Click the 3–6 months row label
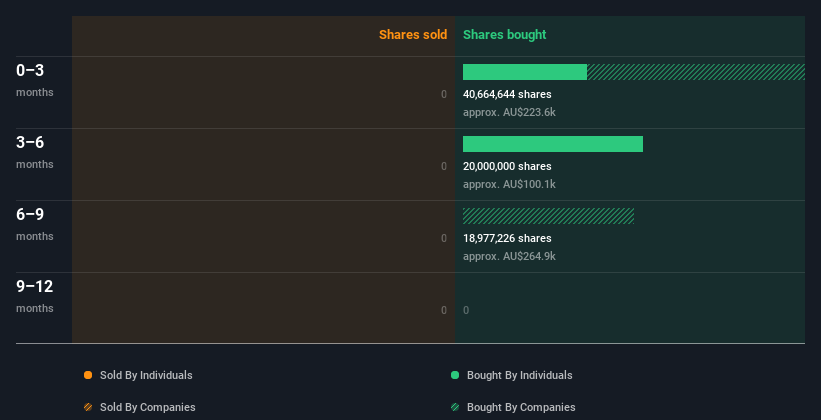 tap(35, 152)
